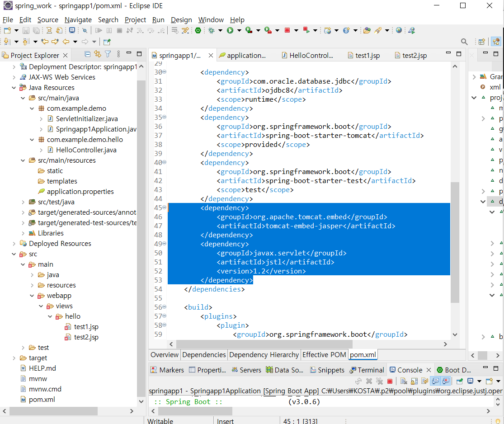Click the Relaunch red-square-play icon
Viewport: 504px width, 424px height.
[306, 31]
